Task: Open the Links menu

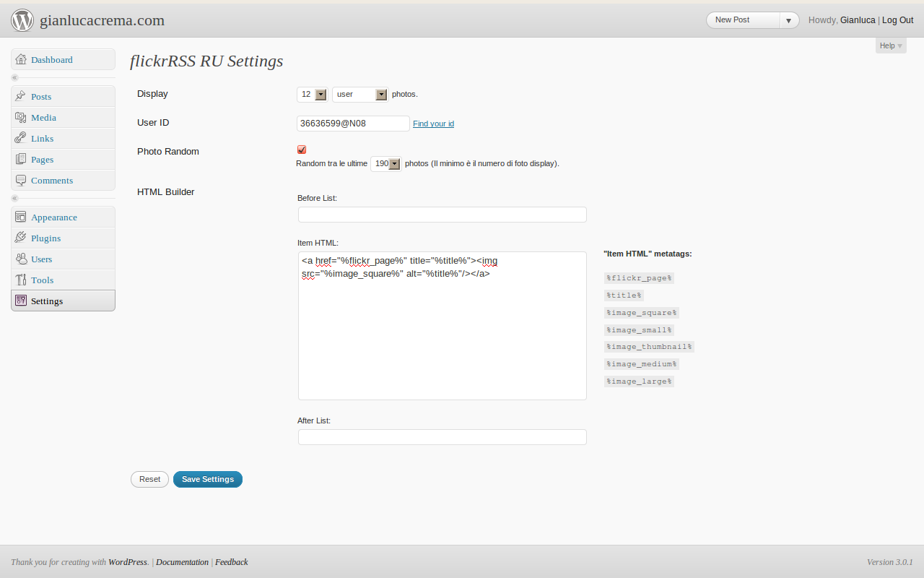Action: (x=63, y=138)
